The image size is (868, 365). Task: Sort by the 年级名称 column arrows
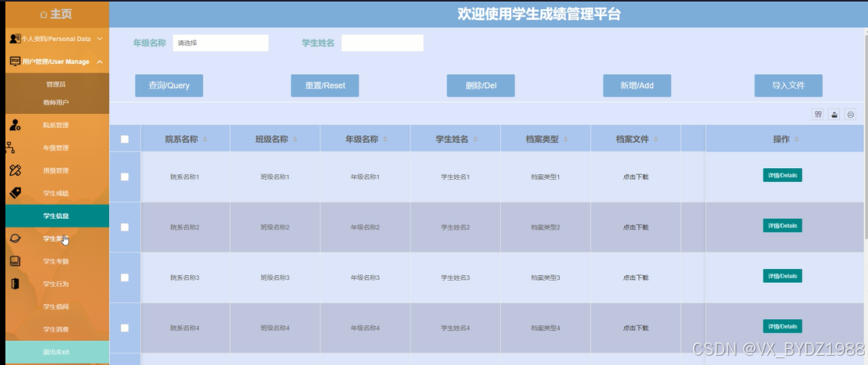click(386, 139)
